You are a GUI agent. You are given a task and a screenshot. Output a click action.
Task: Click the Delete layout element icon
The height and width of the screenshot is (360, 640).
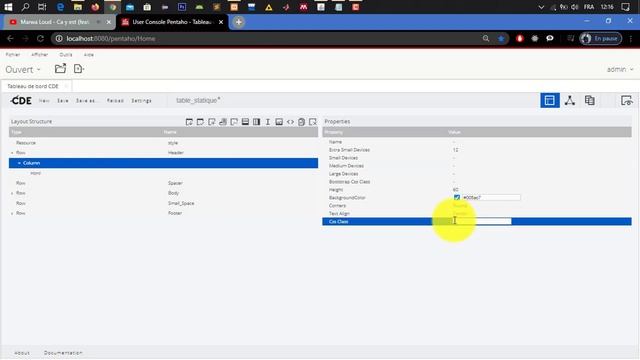[313, 122]
